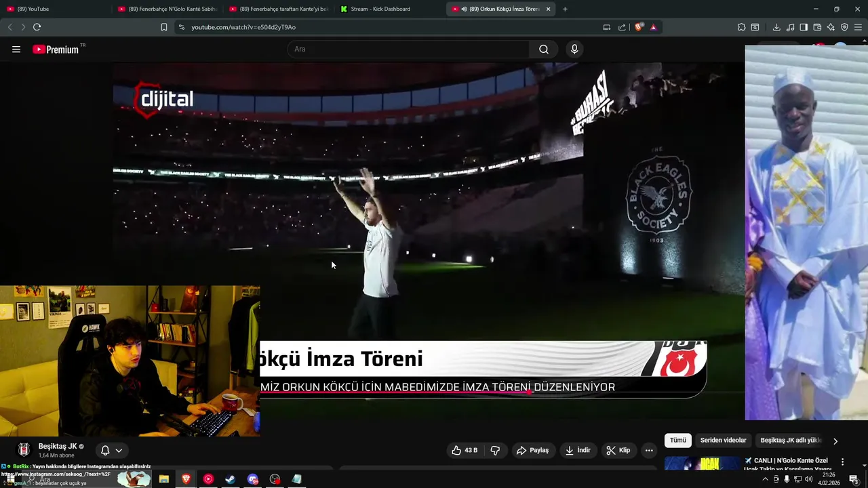The height and width of the screenshot is (488, 868).
Task: Open the media control music note icon
Action: [x=790, y=27]
